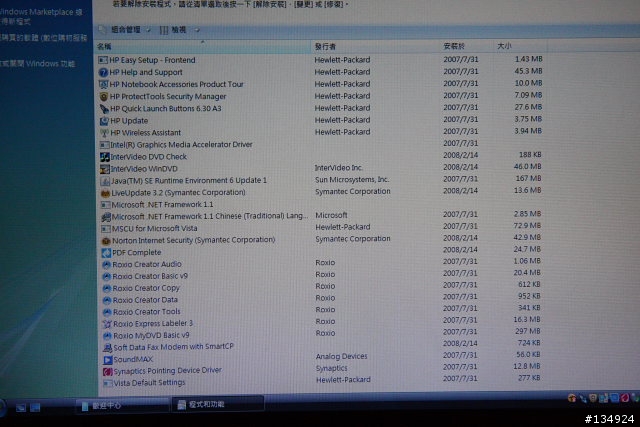Click the Roxio Creator Audio disc icon

pos(107,265)
